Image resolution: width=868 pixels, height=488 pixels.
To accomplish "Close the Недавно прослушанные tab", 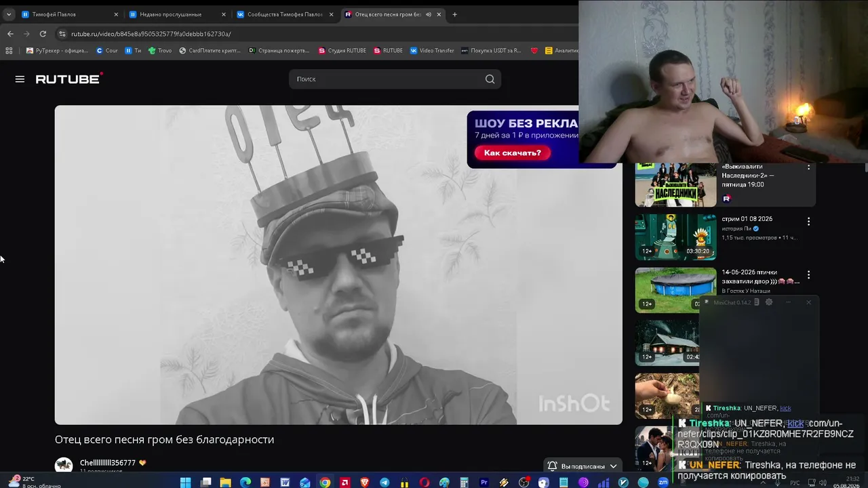I will pos(224,14).
